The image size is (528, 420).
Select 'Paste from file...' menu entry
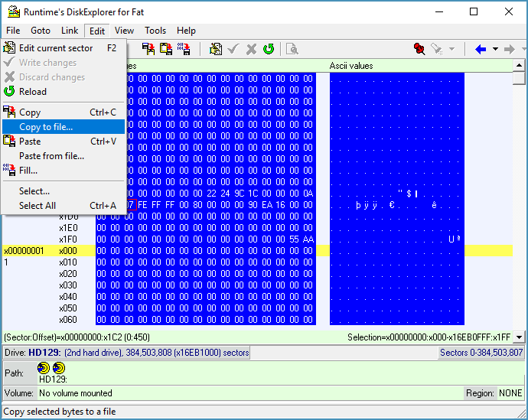[51, 156]
